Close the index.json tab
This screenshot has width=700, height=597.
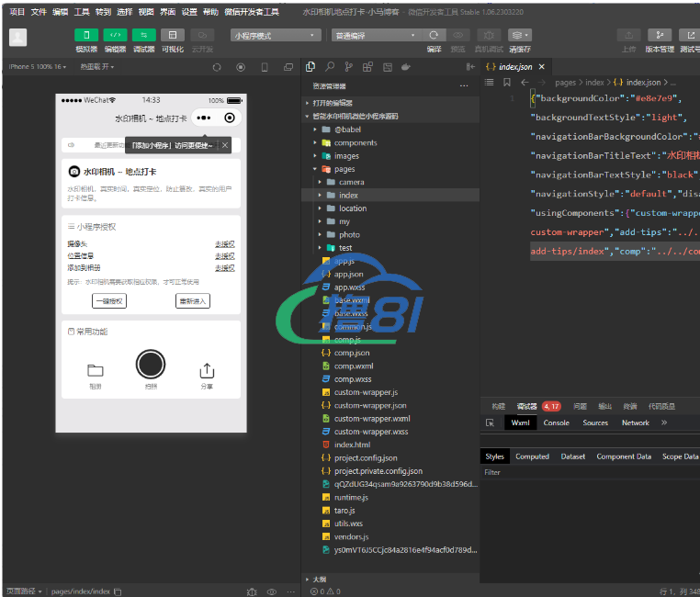coord(541,67)
